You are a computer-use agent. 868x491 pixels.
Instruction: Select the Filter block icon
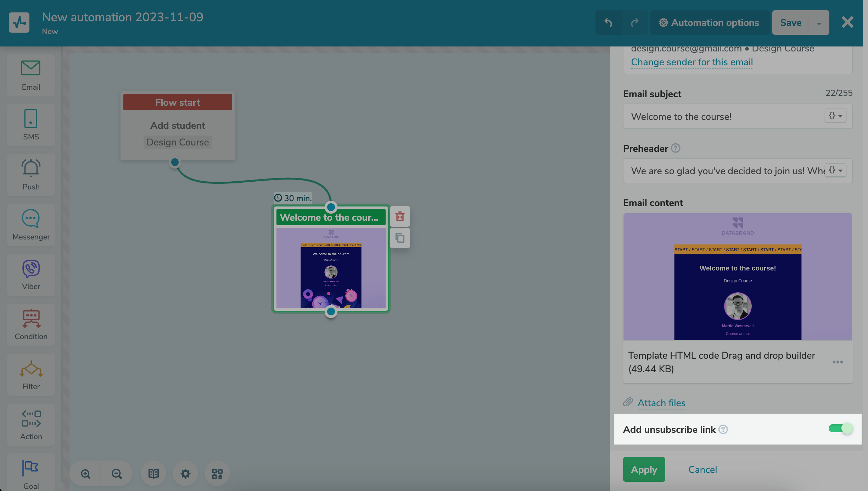coord(31,375)
